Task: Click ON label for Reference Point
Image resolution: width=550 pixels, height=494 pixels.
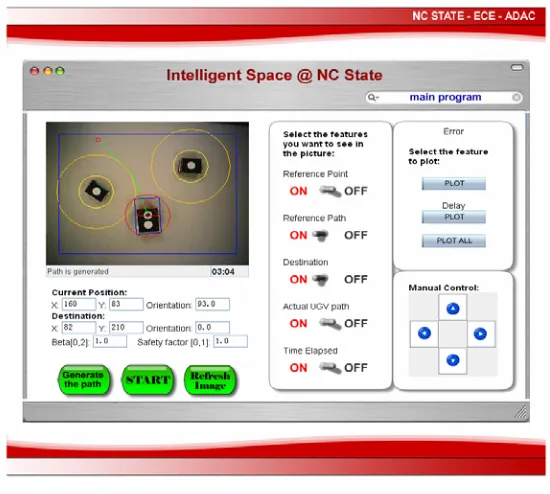Action: coord(298,191)
